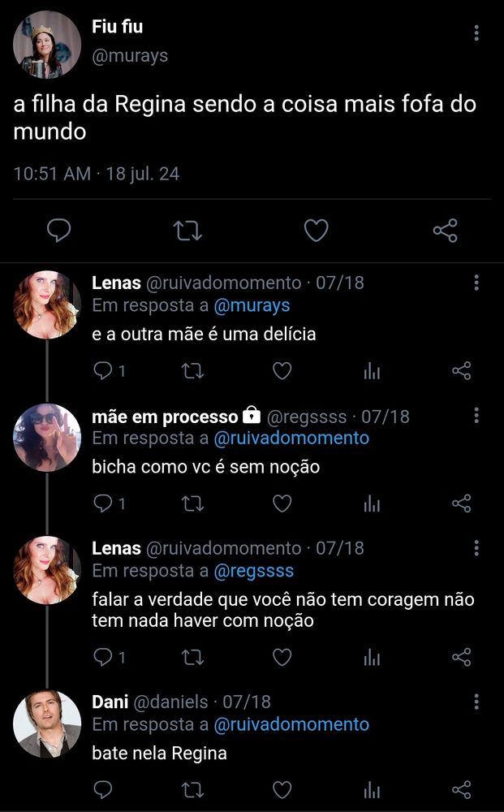Viewport: 504px width, 812px height.
Task: Open Fiu fiu's profile picture
Action: [x=46, y=44]
